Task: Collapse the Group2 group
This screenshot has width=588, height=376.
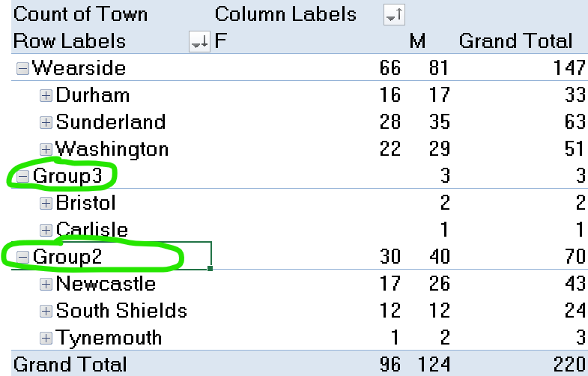Action: (x=22, y=257)
